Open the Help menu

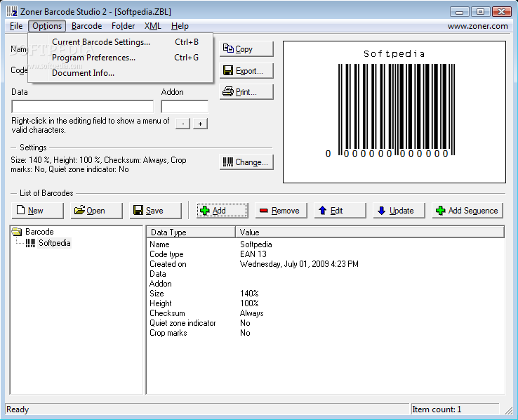click(x=180, y=26)
